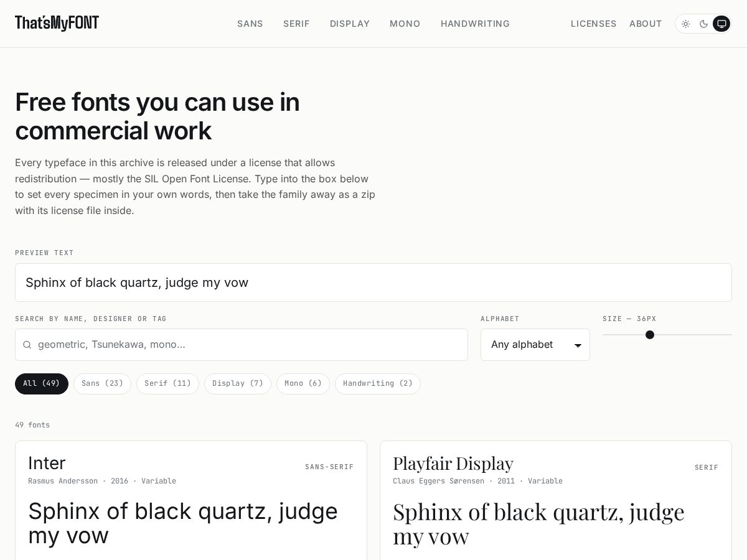This screenshot has height=560, width=747.
Task: Click the magnifier icon in the search box
Action: (27, 345)
